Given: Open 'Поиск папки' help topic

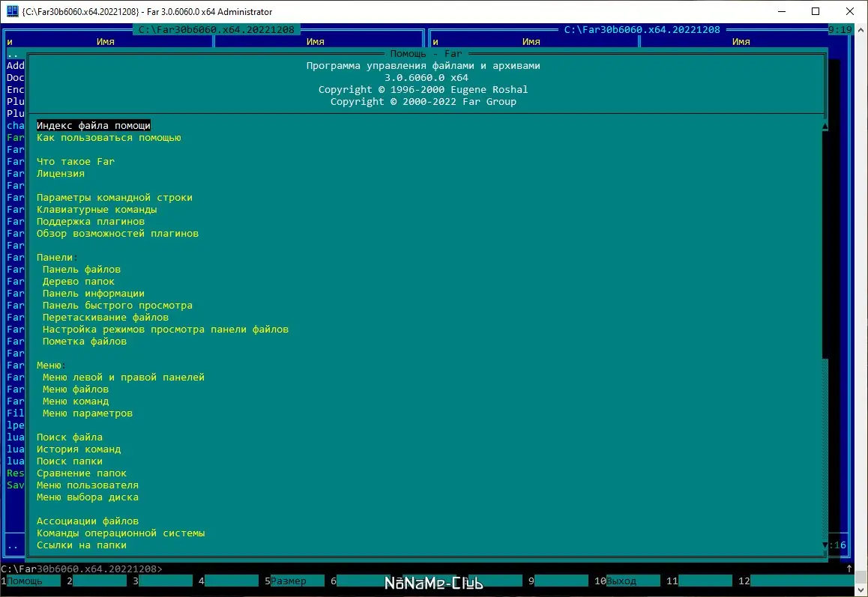Looking at the screenshot, I should pyautogui.click(x=69, y=461).
